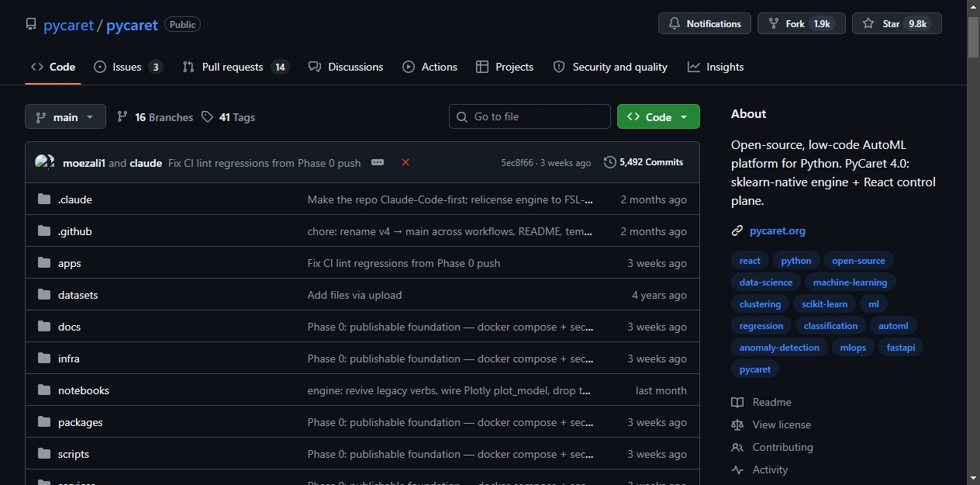Screen dimensions: 980x485
Task: Select the anomaly-detection topic tag
Action: tap(779, 348)
